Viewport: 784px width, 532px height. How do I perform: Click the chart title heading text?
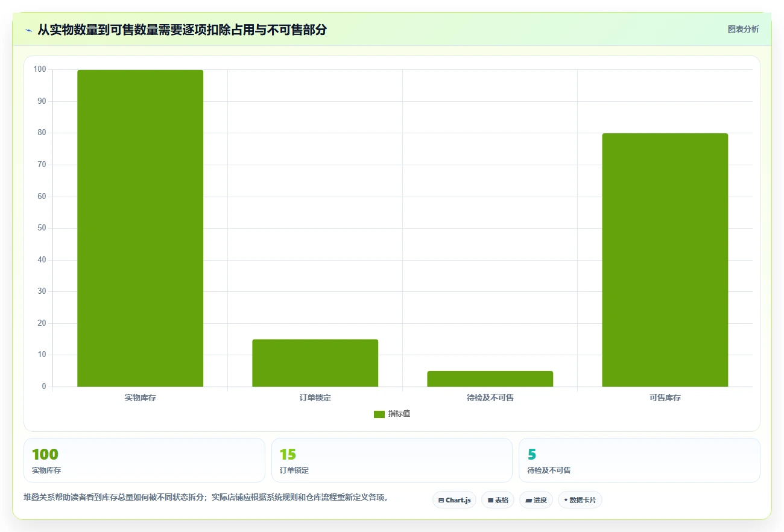(182, 30)
